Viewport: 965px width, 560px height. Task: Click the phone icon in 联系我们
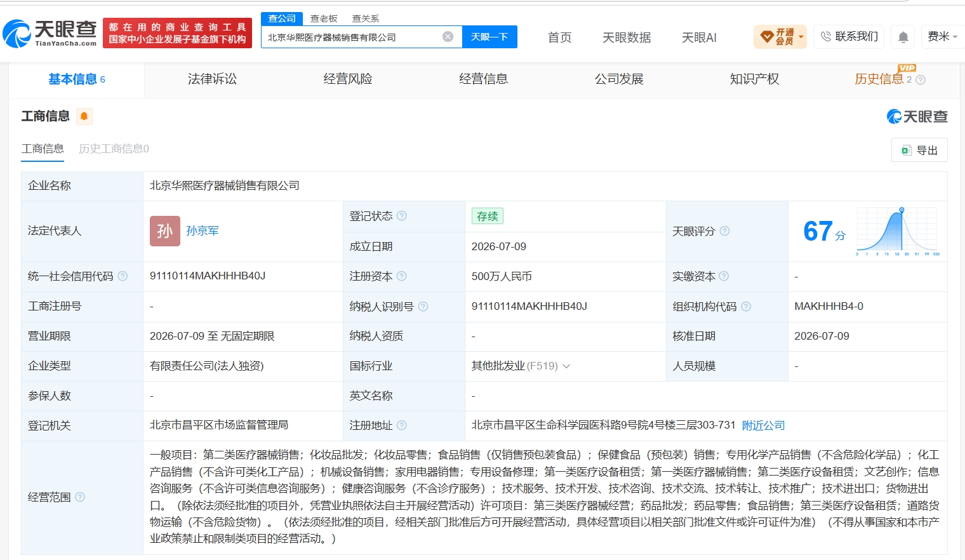point(825,37)
